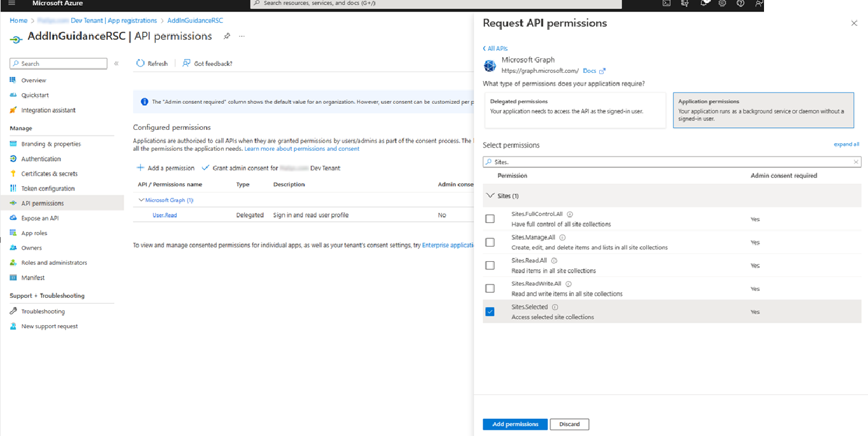This screenshot has width=868, height=436.
Task: Open the help question mark icon
Action: click(x=741, y=3)
